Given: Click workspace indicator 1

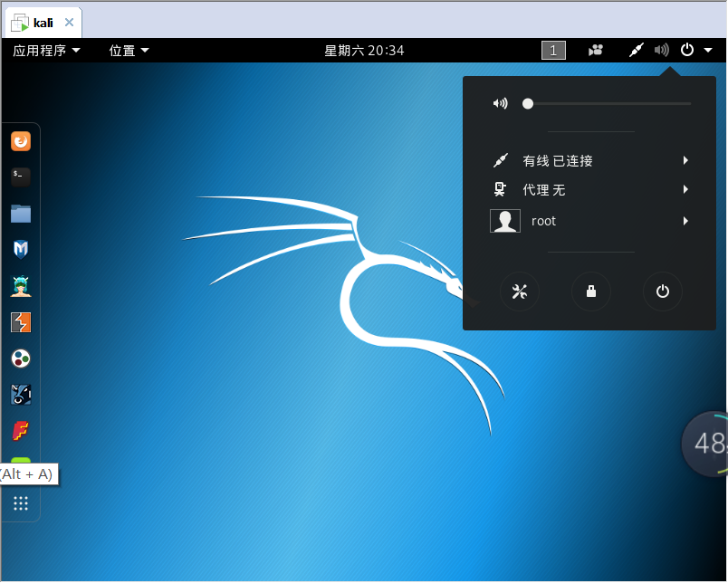Looking at the screenshot, I should (553, 50).
